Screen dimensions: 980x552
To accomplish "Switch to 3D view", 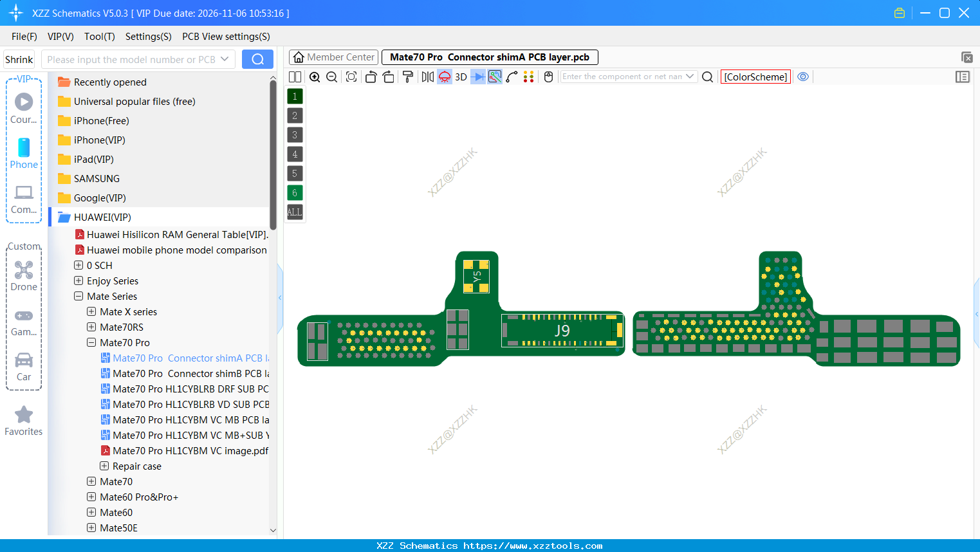I will click(x=461, y=77).
